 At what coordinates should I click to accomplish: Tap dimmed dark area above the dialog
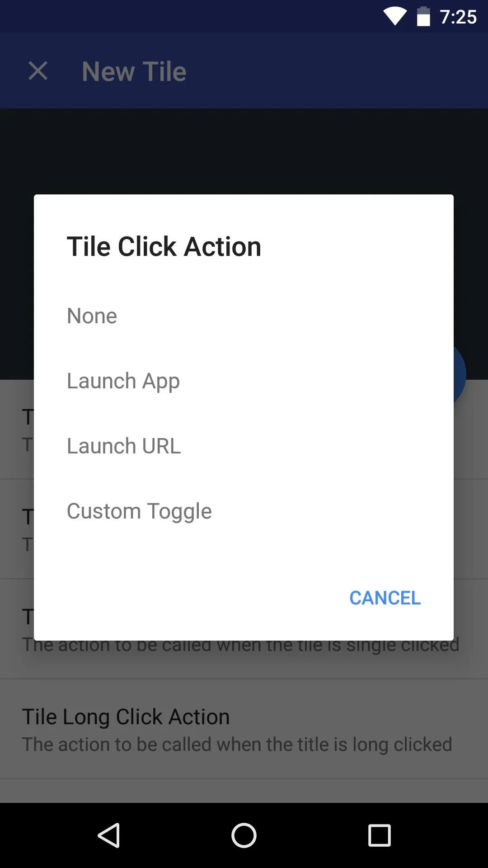(244, 151)
